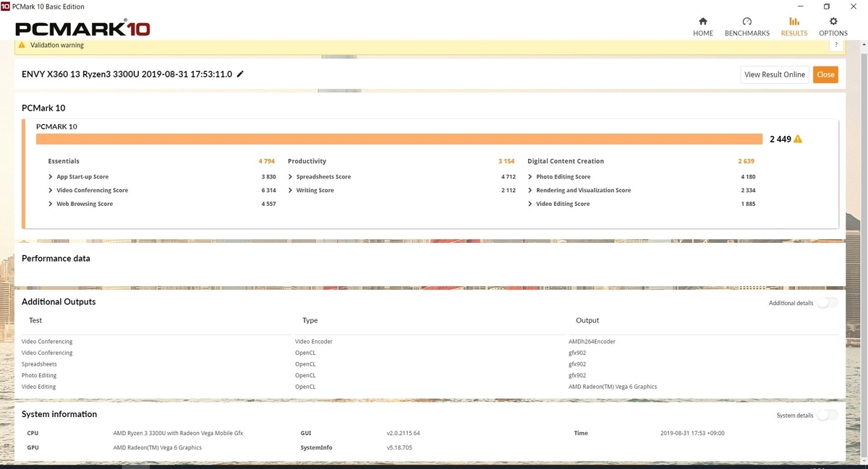
Task: Click the Essentials score 4 794
Action: 267,161
